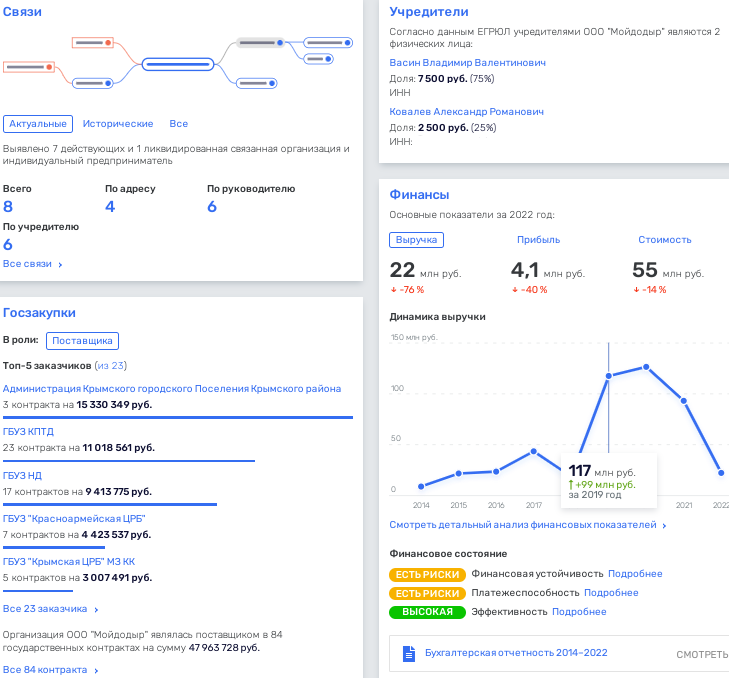Open founder Ковалев Александр Романович
Viewport: 729px width, 678px height.
coord(466,112)
